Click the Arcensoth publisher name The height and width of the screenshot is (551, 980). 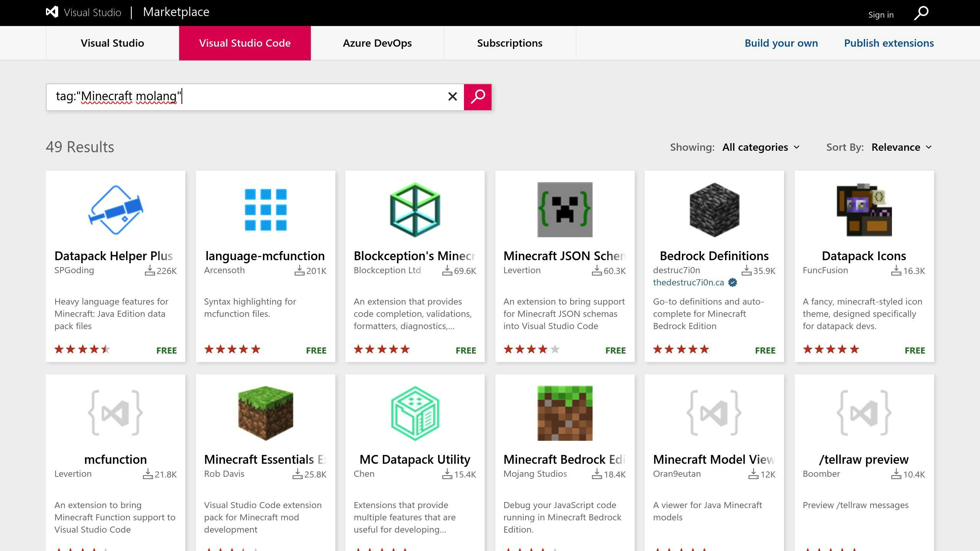point(224,270)
